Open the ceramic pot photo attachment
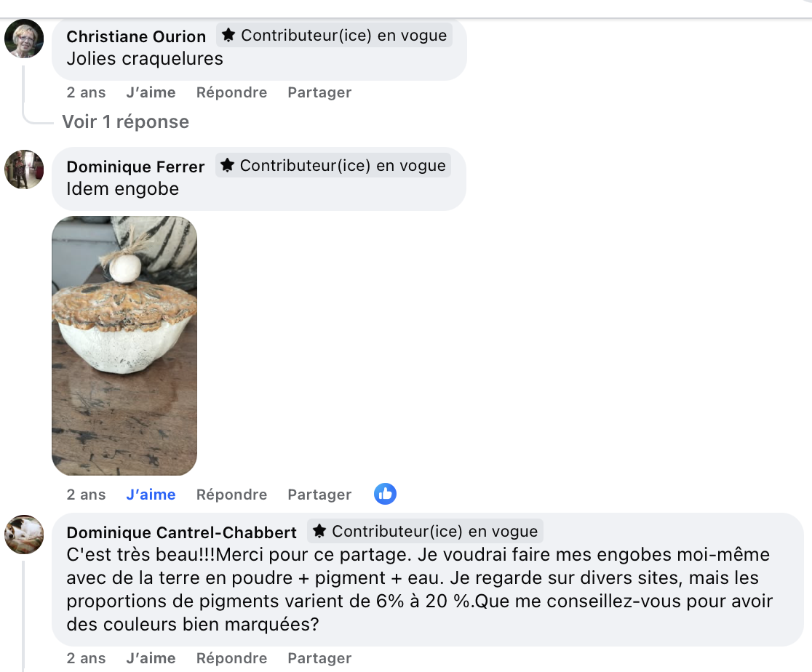The width and height of the screenshot is (812, 672). pos(124,346)
